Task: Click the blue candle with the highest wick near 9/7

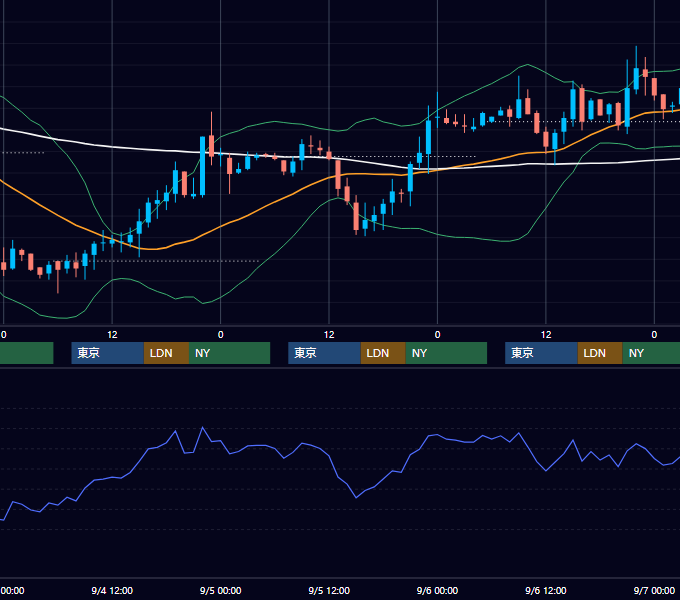Action: [x=636, y=78]
